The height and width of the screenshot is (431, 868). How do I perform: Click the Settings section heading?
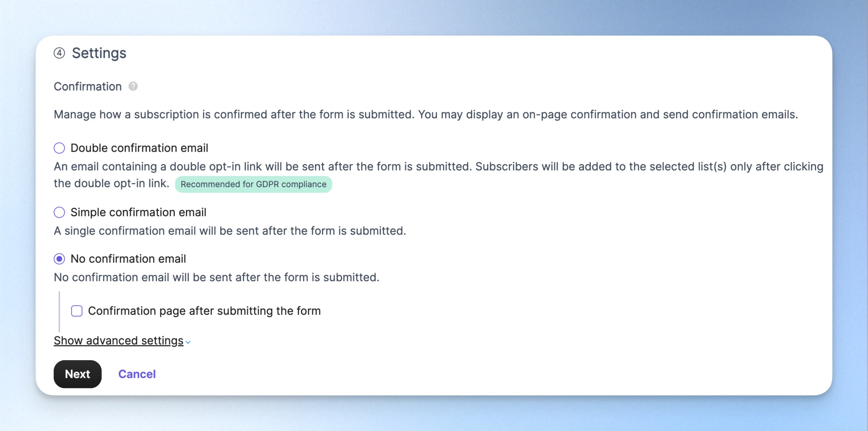[x=99, y=53]
